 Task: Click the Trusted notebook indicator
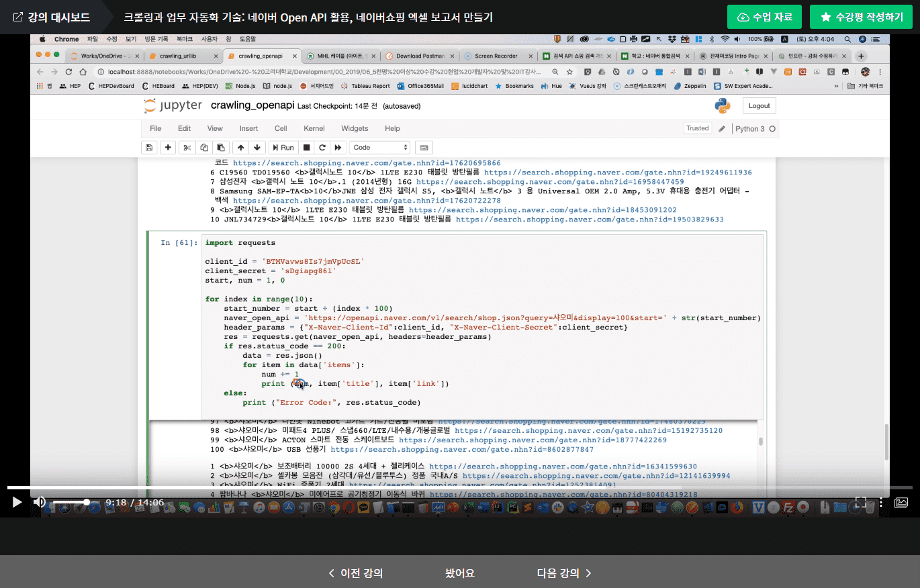697,128
